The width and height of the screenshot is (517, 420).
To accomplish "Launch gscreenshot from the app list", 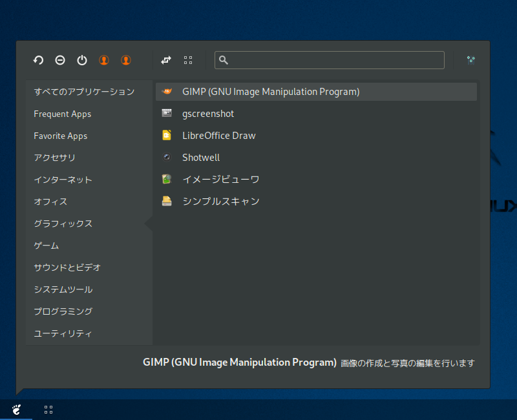I will coord(316,114).
